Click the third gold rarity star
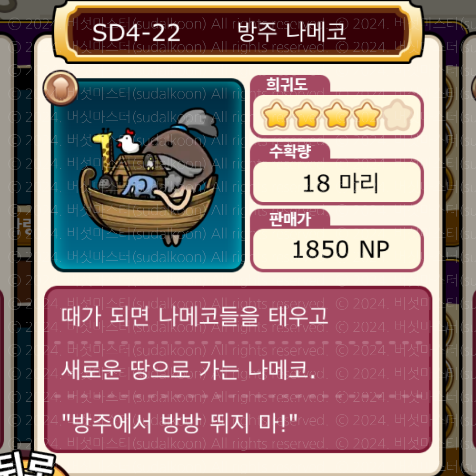The height and width of the screenshot is (476, 476). coord(337,115)
